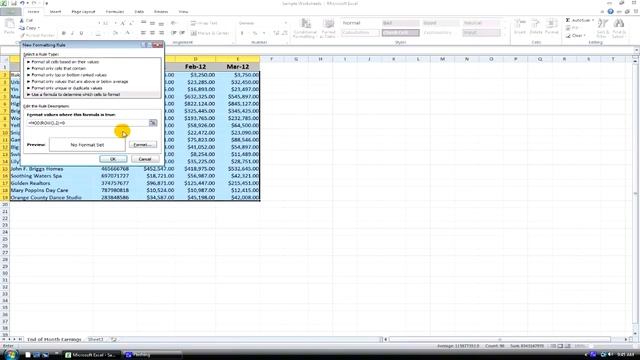Click into the formula input field

88,122
